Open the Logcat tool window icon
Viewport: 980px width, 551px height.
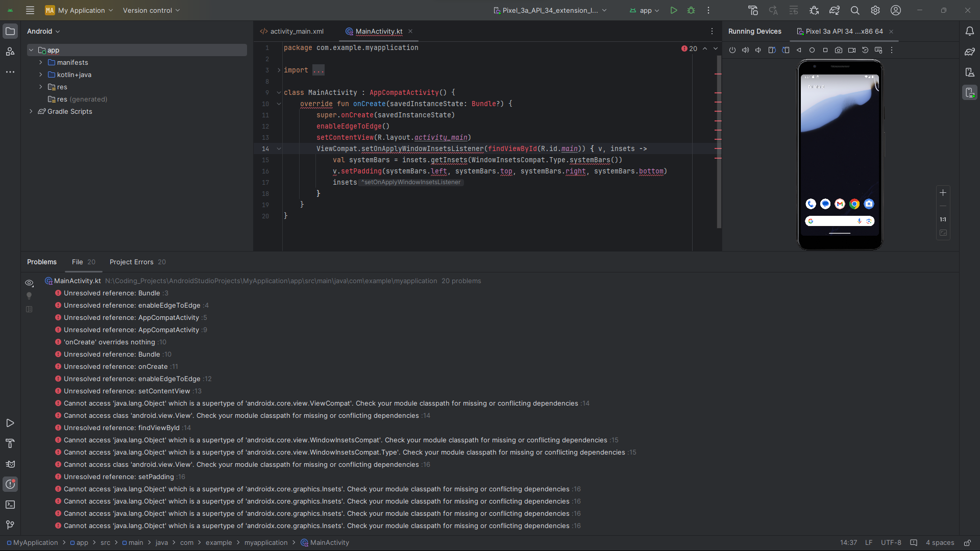point(10,464)
